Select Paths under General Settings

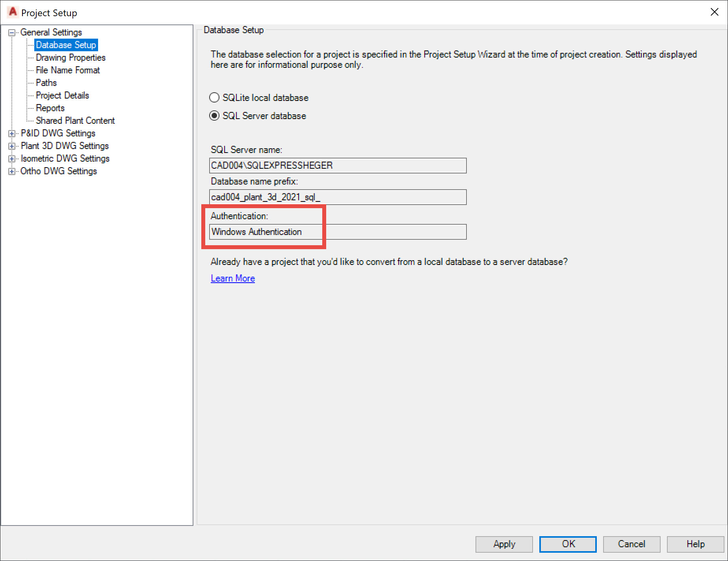46,82
